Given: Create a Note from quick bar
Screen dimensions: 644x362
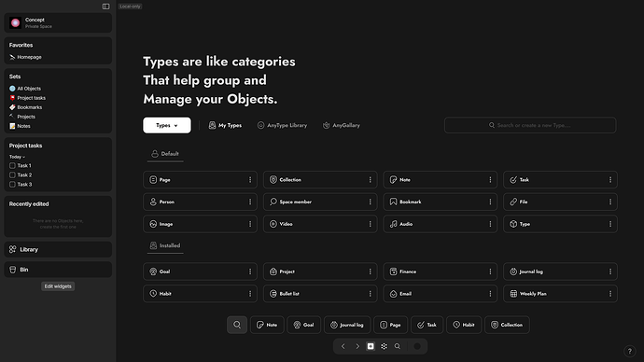Looking at the screenshot, I should 267,325.
